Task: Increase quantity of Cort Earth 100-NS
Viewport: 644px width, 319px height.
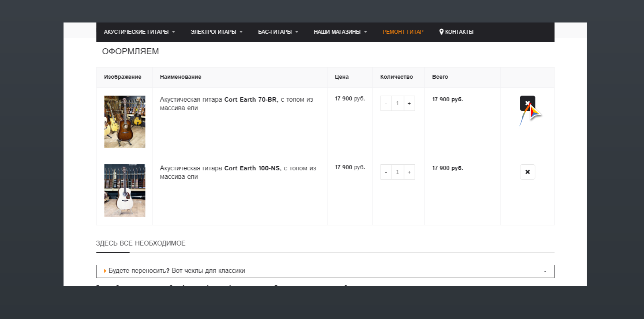Action: coord(409,172)
